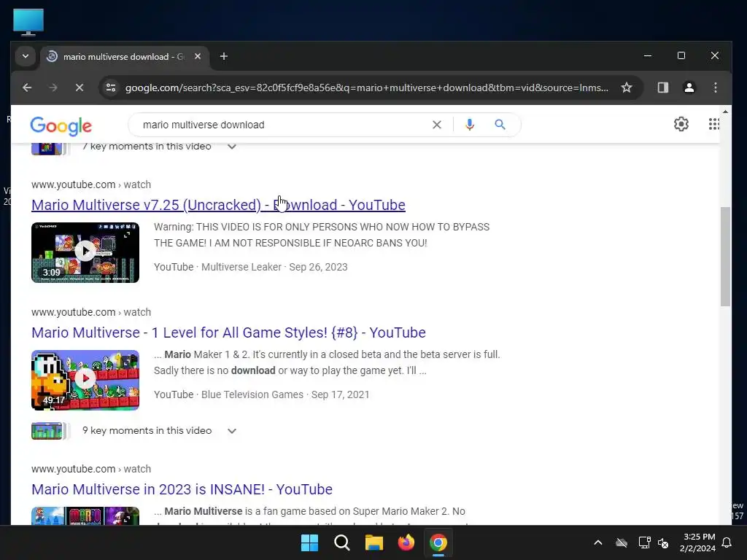Maximize the Chrome window
This screenshot has height=560, width=747.
click(681, 55)
